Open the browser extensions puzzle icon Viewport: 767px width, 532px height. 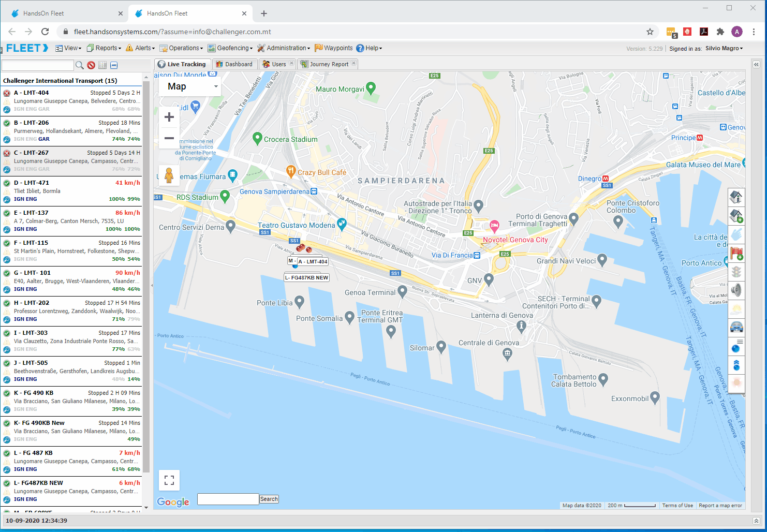tap(720, 32)
